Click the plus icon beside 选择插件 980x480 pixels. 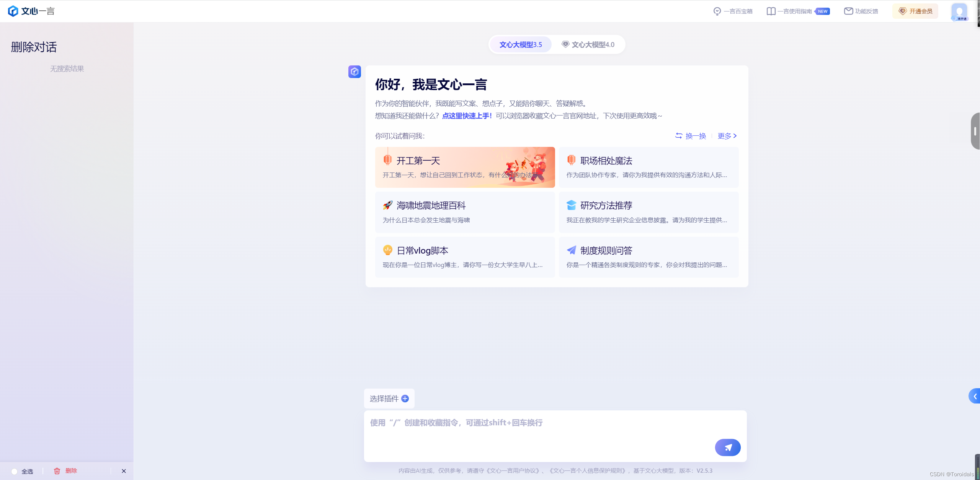(x=405, y=399)
